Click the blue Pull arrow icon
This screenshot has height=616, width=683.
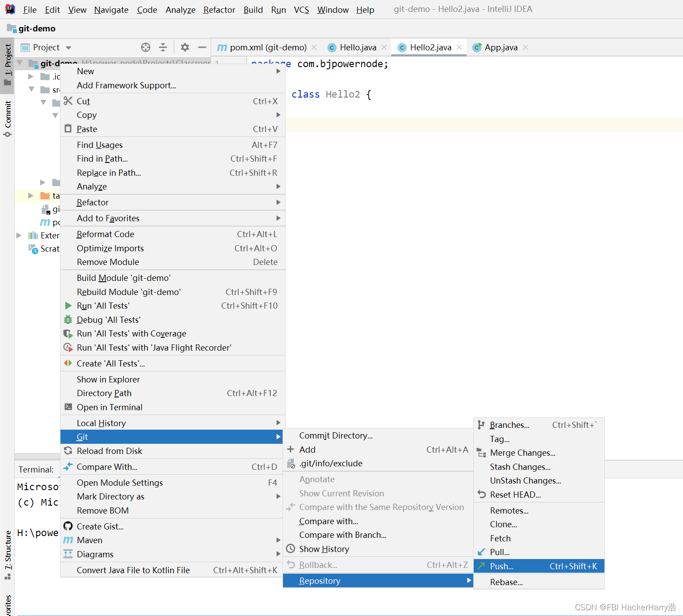click(481, 552)
